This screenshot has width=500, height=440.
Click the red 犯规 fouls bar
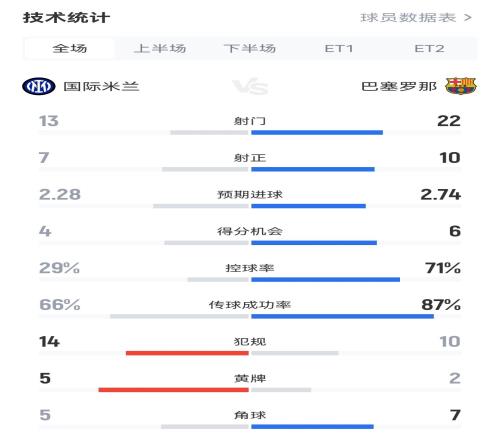click(187, 353)
